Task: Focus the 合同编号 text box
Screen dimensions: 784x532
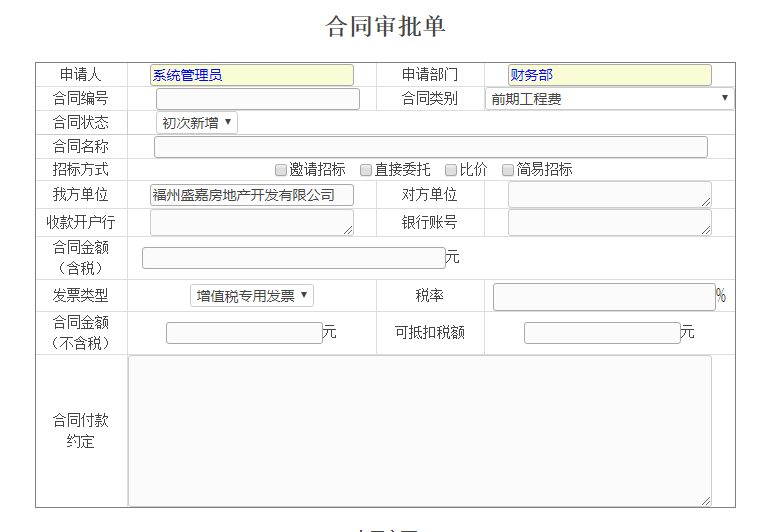Action: (x=257, y=99)
